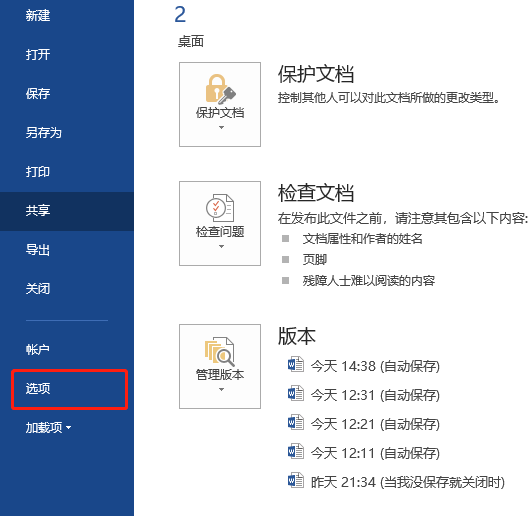Screen dimensions: 531x516
Task: Click 关闭 in the sidebar
Action: click(x=38, y=289)
